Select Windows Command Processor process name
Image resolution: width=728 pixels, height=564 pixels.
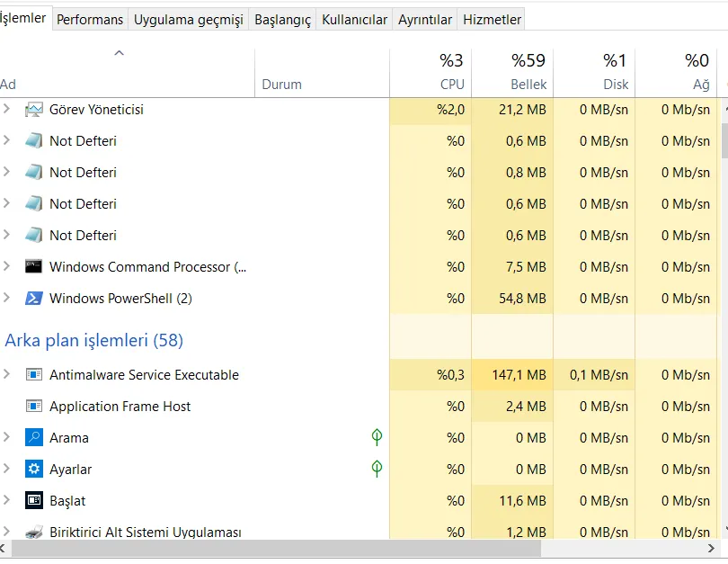coord(147,267)
